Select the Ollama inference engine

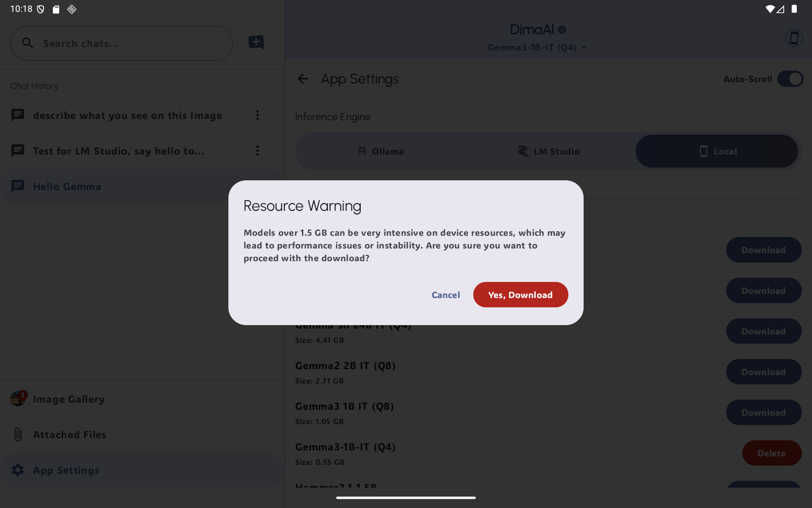pyautogui.click(x=381, y=151)
